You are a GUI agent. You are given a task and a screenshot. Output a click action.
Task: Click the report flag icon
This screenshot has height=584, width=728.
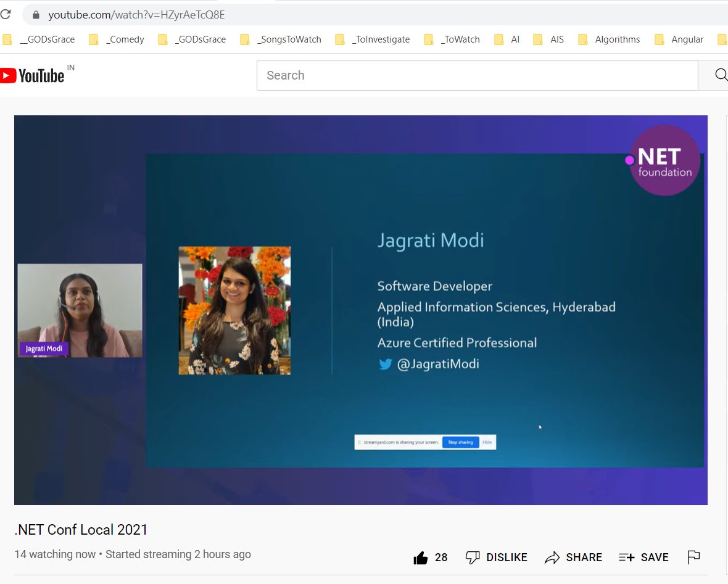pyautogui.click(x=693, y=557)
